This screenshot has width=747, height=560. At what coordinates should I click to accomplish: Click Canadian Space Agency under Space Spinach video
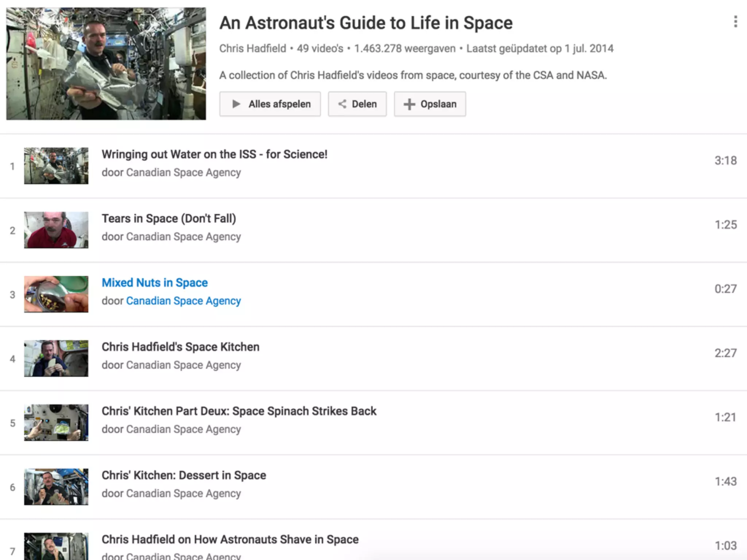tap(183, 429)
